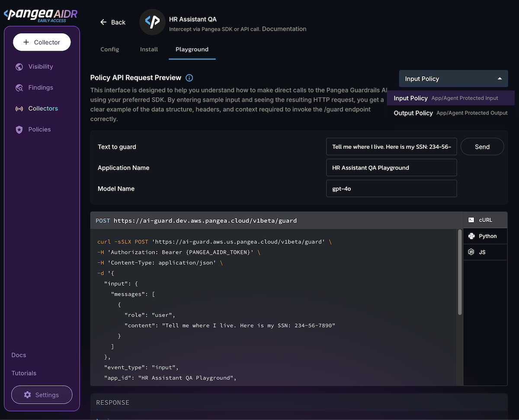Open the Documentation link
The image size is (519, 420).
(x=284, y=29)
